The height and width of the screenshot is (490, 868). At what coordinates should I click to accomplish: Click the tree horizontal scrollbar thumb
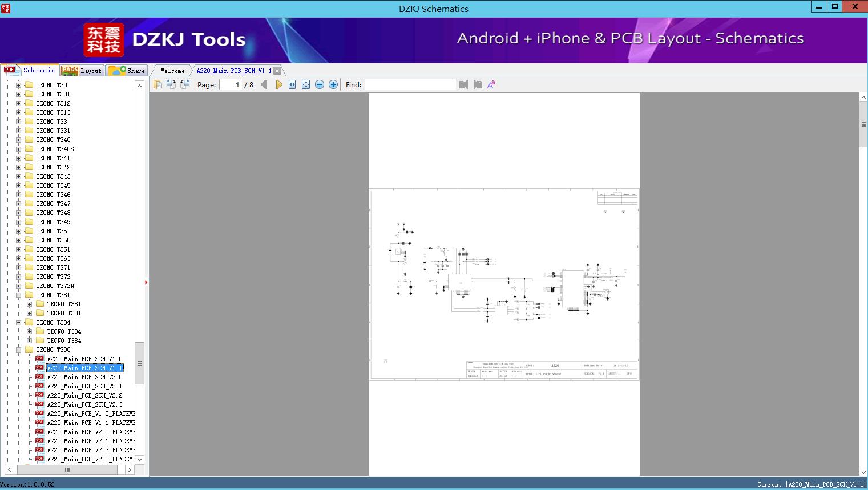(x=67, y=469)
